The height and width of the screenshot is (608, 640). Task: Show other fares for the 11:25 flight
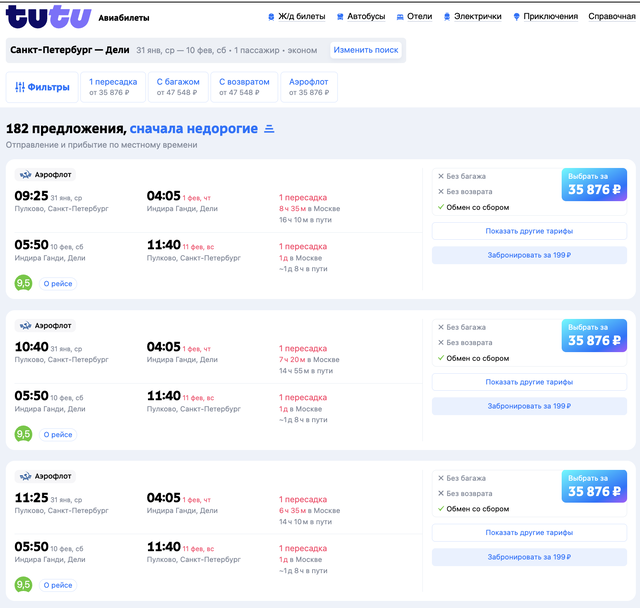(529, 533)
